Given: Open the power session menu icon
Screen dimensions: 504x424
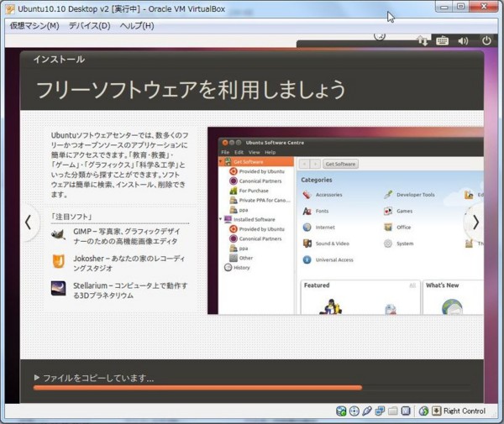Looking at the screenshot, I should pos(486,40).
